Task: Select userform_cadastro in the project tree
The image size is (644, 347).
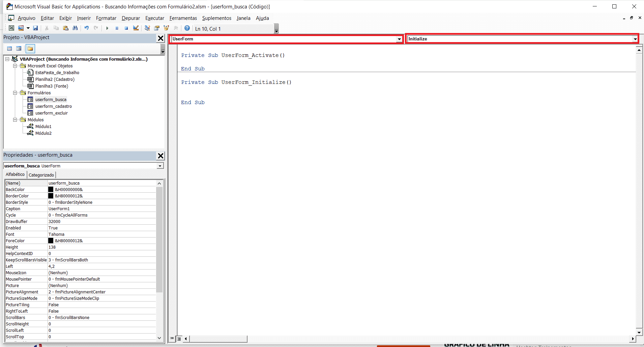Action: coord(53,106)
